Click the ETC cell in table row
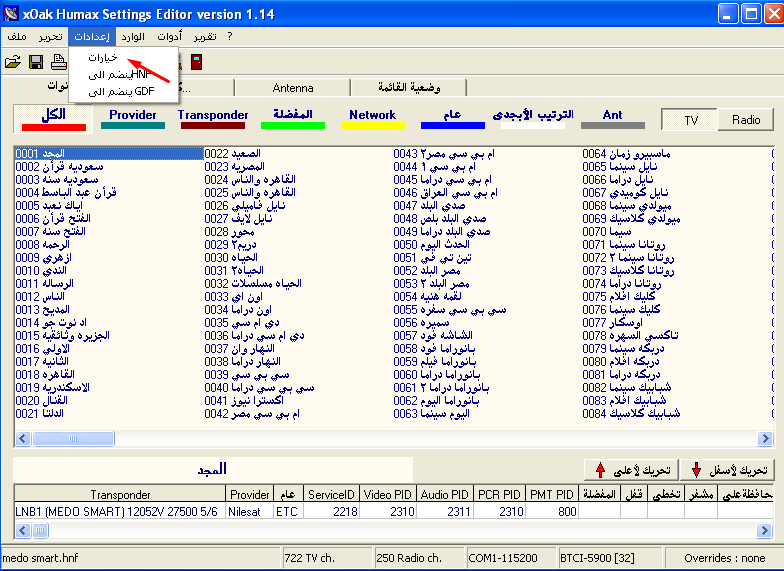Image resolution: width=784 pixels, height=571 pixels. click(287, 512)
